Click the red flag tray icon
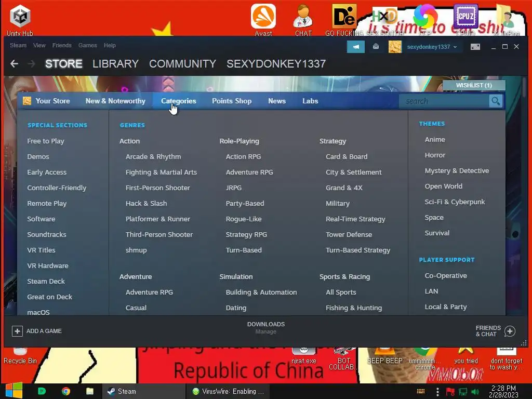This screenshot has width=532, height=399. (450, 392)
